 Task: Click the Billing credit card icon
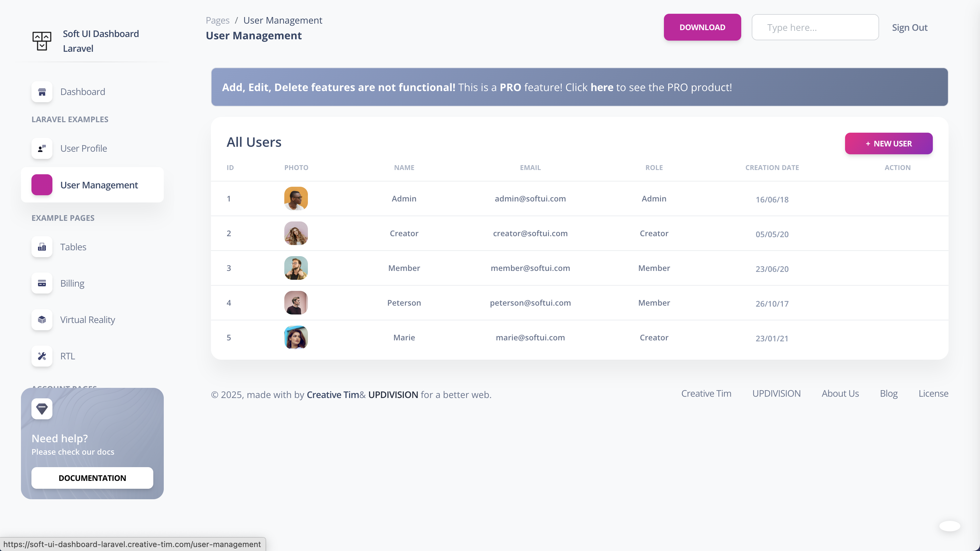42,283
